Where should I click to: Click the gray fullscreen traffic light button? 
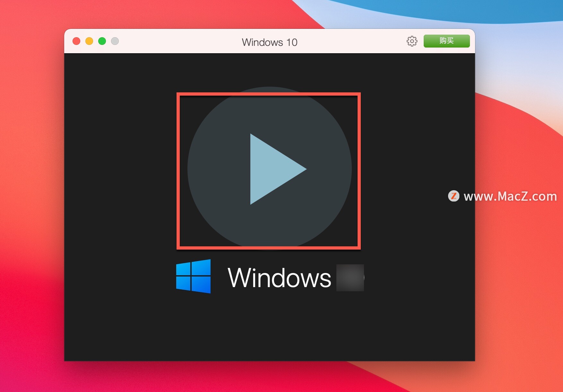tap(115, 41)
